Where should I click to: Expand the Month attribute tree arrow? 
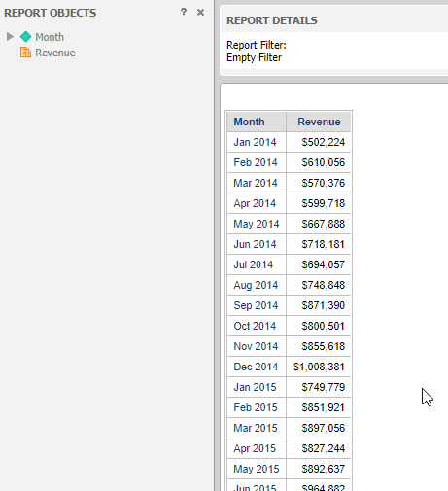point(10,37)
